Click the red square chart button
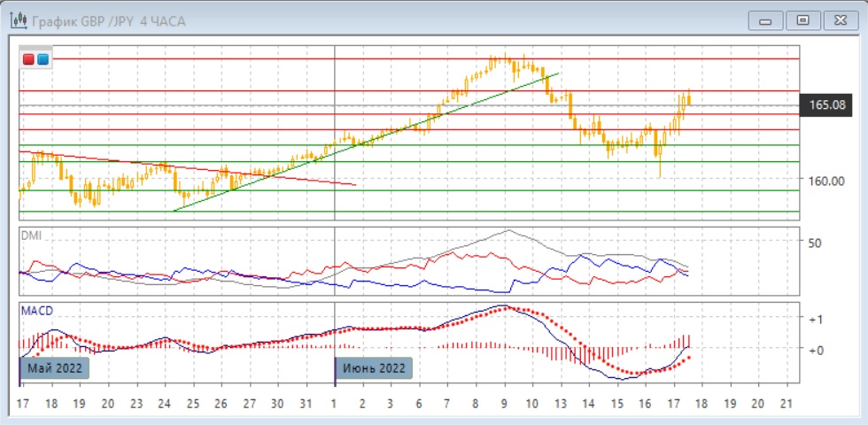 point(29,59)
